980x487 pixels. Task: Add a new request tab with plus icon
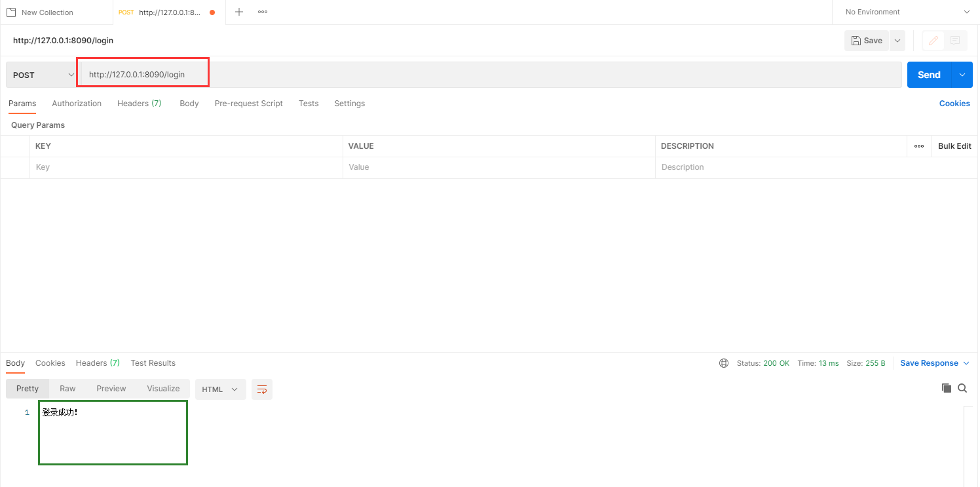[x=239, y=12]
